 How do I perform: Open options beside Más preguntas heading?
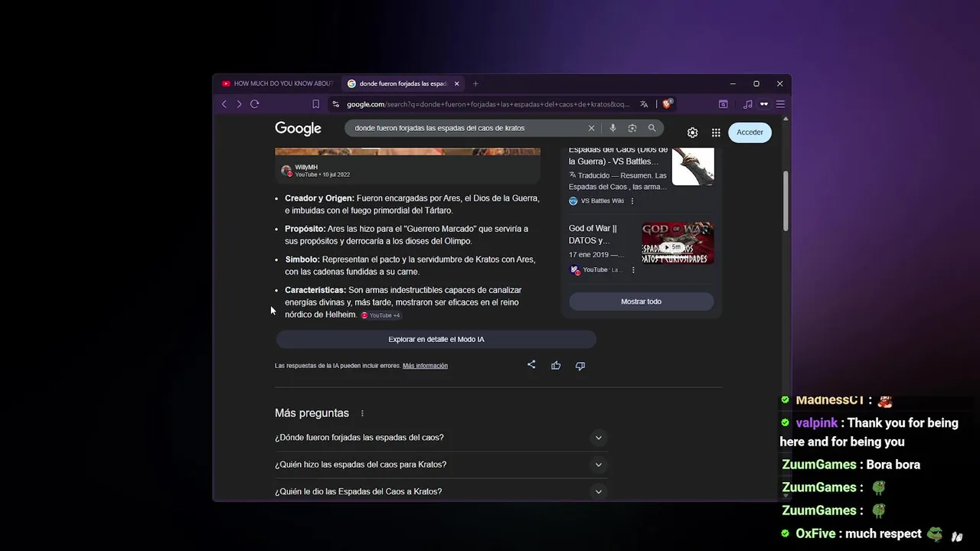coord(362,413)
